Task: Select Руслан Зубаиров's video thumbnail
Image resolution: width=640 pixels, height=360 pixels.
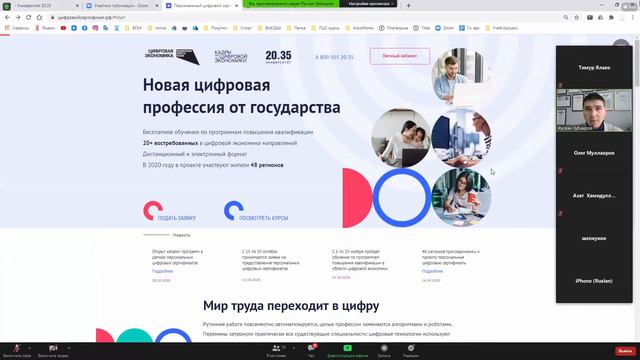Action: coord(594,110)
